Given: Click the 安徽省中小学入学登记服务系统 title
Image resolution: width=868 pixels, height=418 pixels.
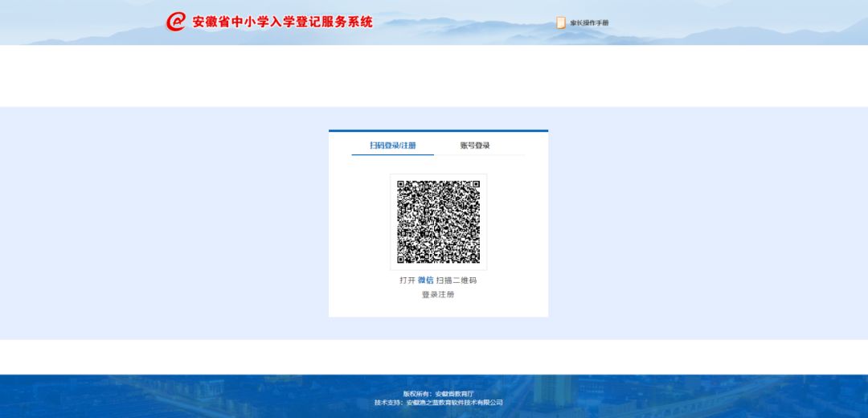Looking at the screenshot, I should (282, 22).
